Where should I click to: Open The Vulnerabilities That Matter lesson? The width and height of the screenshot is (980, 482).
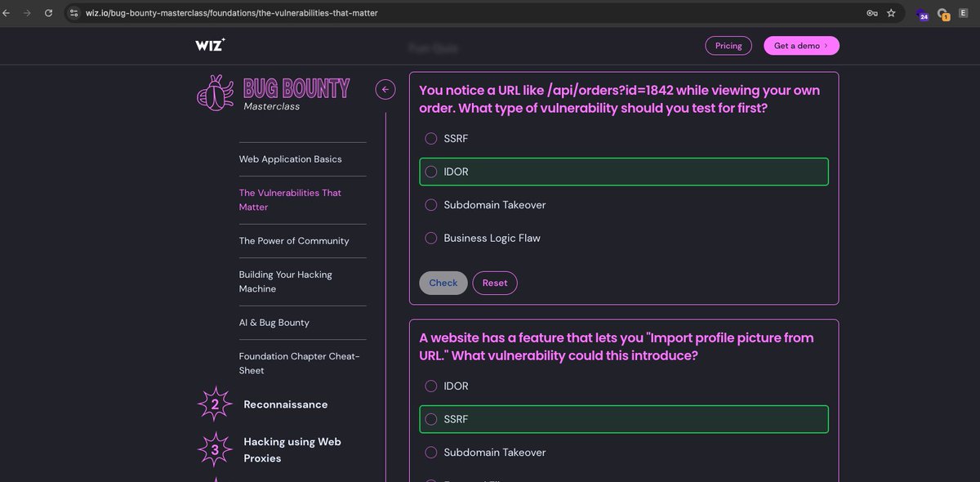pos(290,200)
